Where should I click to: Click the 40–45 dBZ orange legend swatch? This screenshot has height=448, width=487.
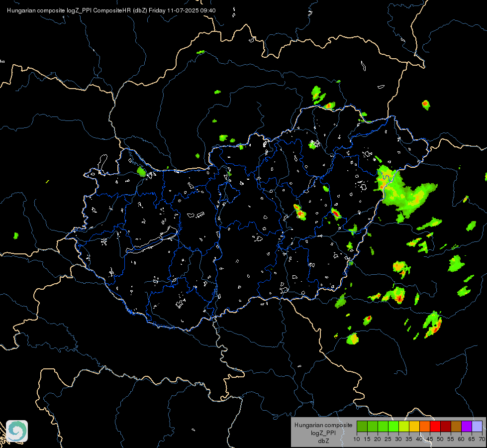pos(425,426)
